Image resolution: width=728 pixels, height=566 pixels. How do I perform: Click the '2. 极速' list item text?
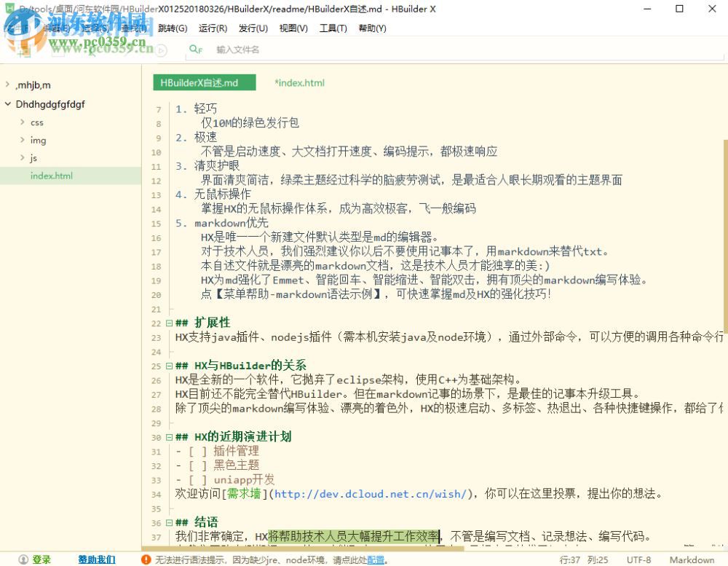(196, 137)
